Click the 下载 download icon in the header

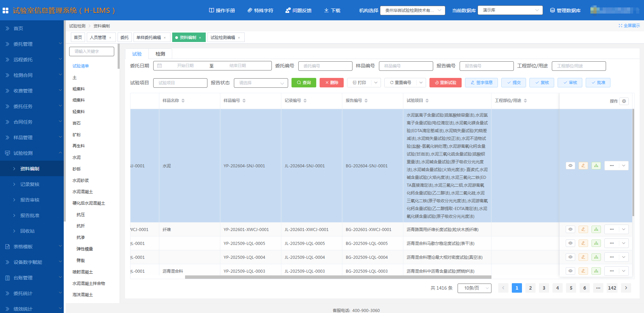pyautogui.click(x=326, y=11)
